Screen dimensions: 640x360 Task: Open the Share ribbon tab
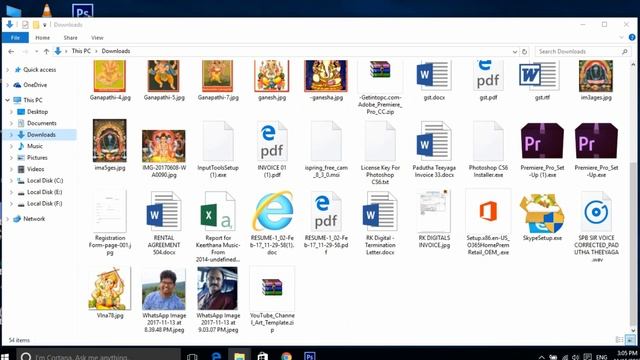(70, 38)
